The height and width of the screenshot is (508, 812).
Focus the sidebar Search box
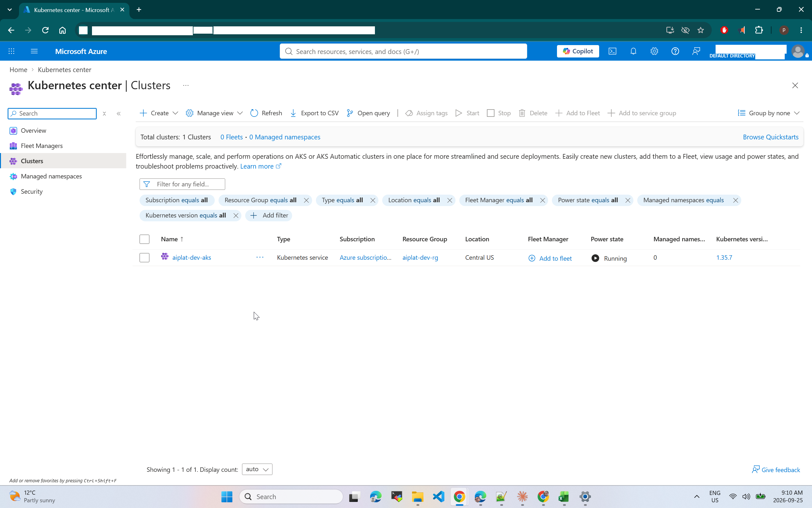click(52, 114)
